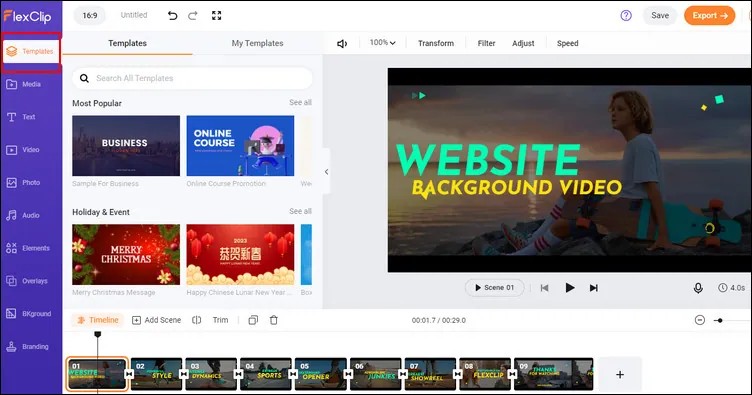The image size is (752, 395).
Task: Switch to the Templates tab
Action: click(x=128, y=43)
